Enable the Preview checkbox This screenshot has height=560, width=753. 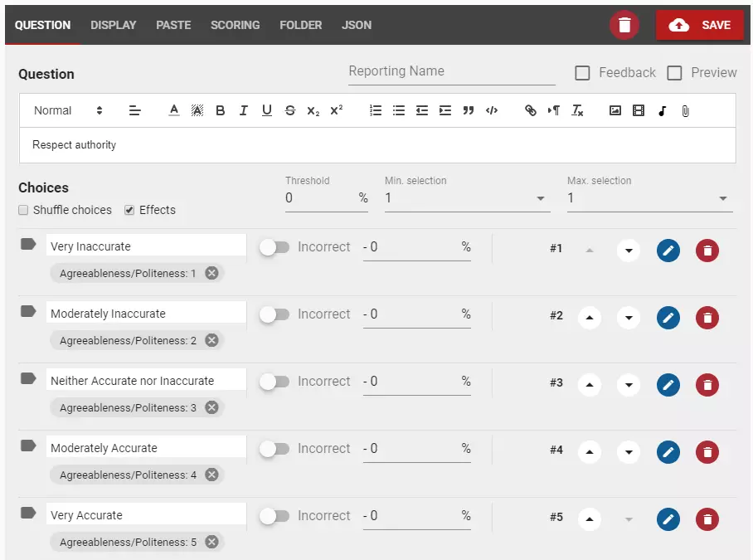point(674,73)
